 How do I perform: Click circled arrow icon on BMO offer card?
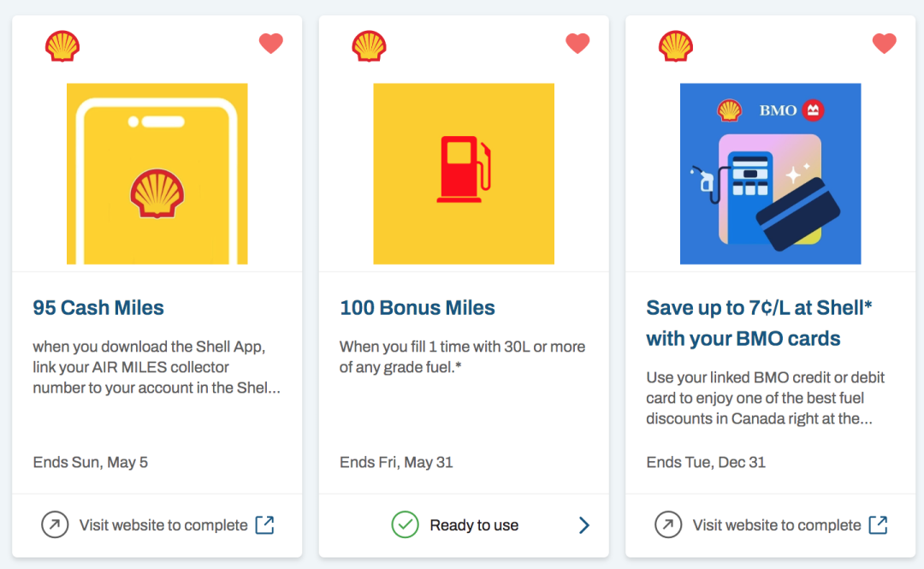pyautogui.click(x=668, y=525)
